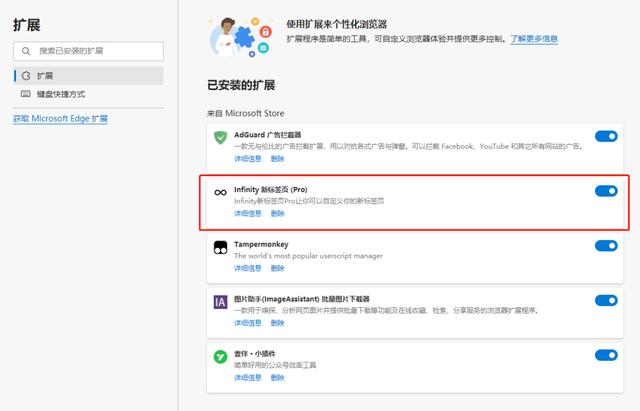Click the AdGuard 广告拦截器 title
The image size is (640, 411).
267,135
